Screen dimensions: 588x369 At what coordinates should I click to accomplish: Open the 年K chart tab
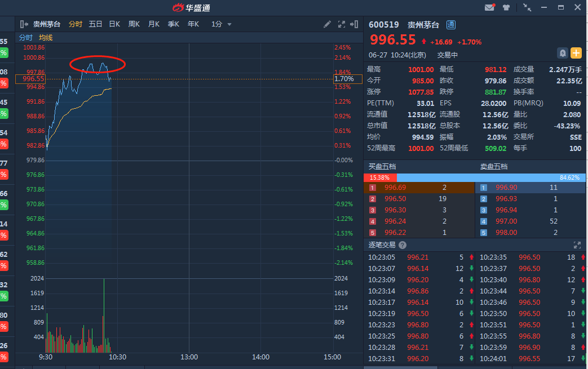click(x=193, y=24)
